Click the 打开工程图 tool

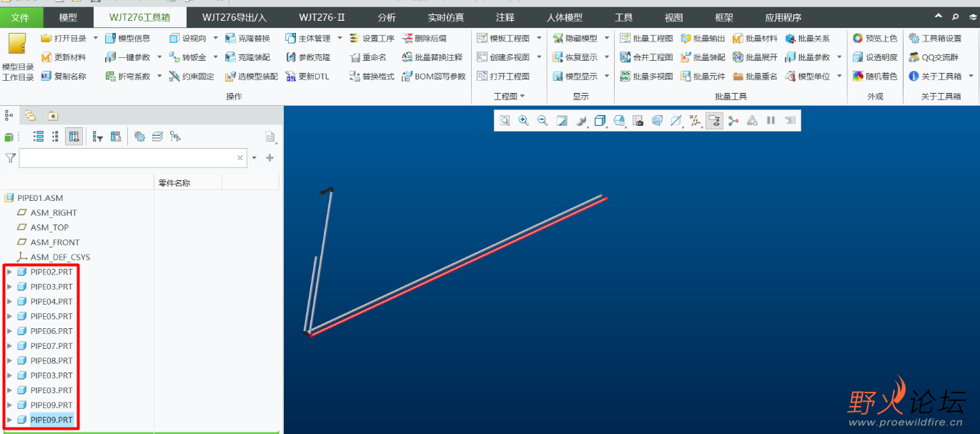(503, 76)
